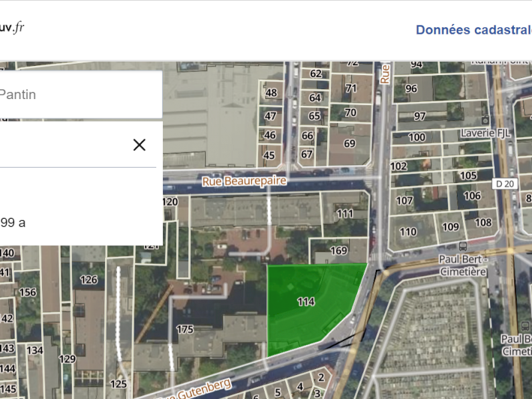Viewport: 532px width, 399px height.
Task: Choose parcel 110 on the map
Action: [408, 232]
